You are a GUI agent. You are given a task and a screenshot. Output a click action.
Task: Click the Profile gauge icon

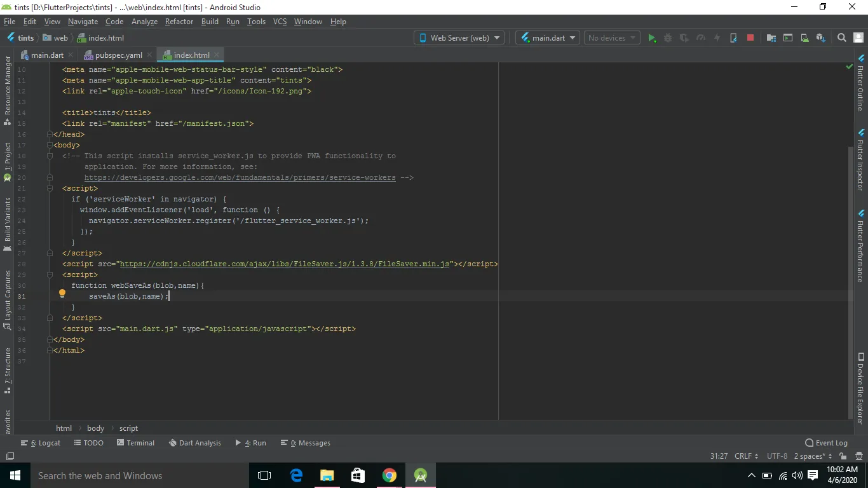click(x=701, y=38)
